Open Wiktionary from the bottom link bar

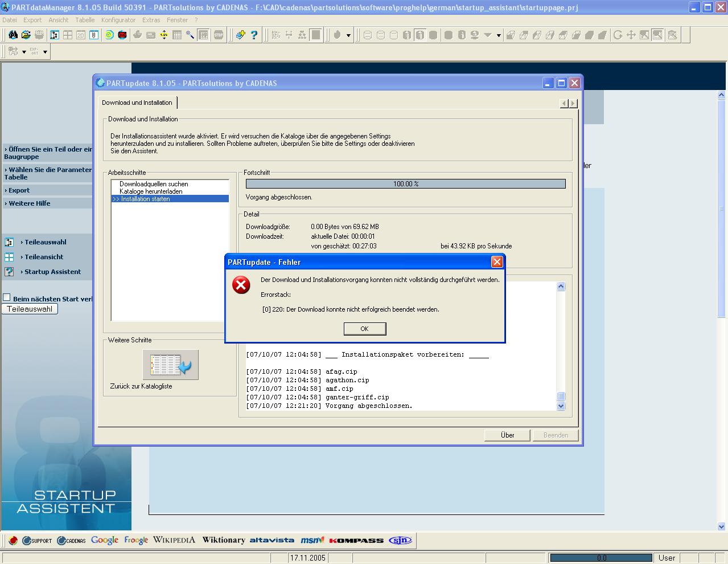click(x=224, y=540)
